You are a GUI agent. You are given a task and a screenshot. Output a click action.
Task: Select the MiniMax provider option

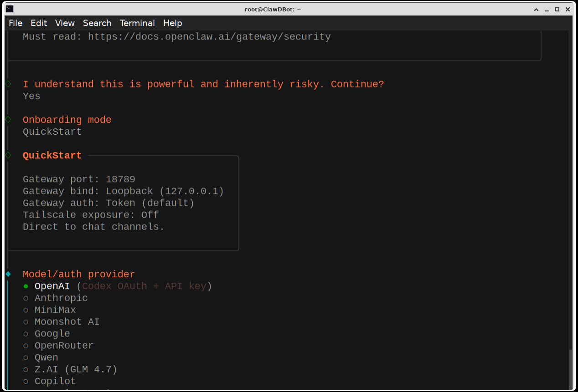[49, 310]
